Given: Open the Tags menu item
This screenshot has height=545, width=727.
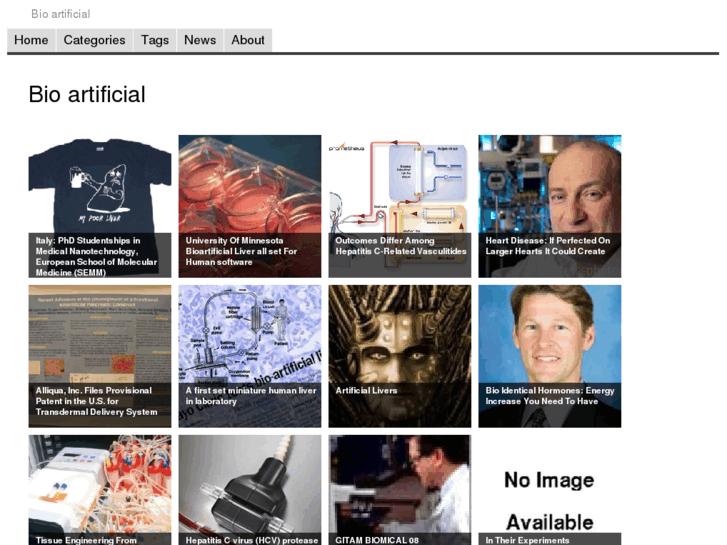Looking at the screenshot, I should (155, 40).
